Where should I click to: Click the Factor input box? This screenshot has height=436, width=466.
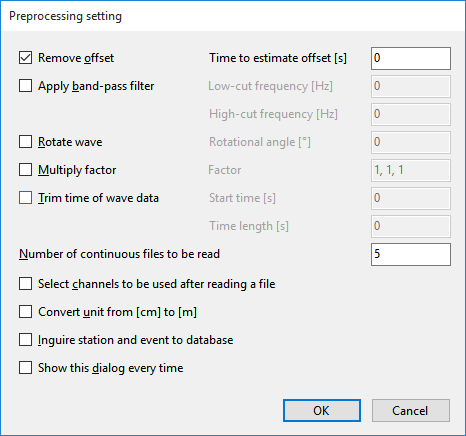coord(411,170)
